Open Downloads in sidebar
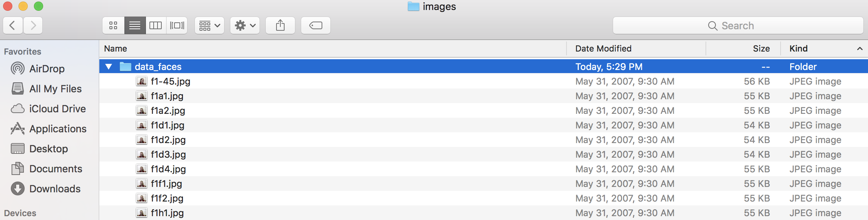 pos(55,189)
